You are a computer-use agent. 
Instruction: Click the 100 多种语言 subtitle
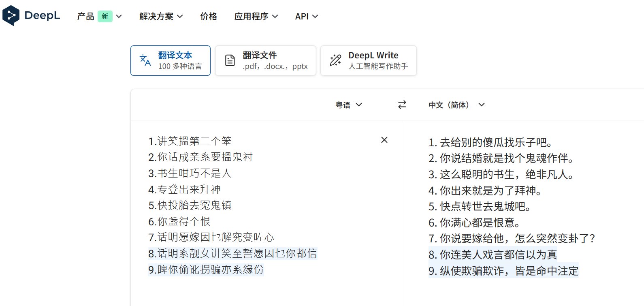[x=180, y=66]
